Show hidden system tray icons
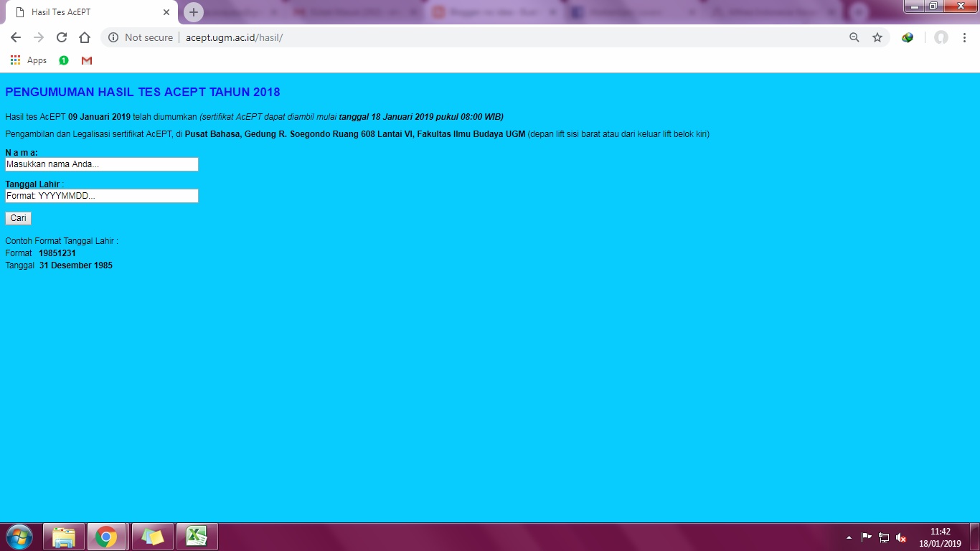The width and height of the screenshot is (980, 551). point(849,537)
